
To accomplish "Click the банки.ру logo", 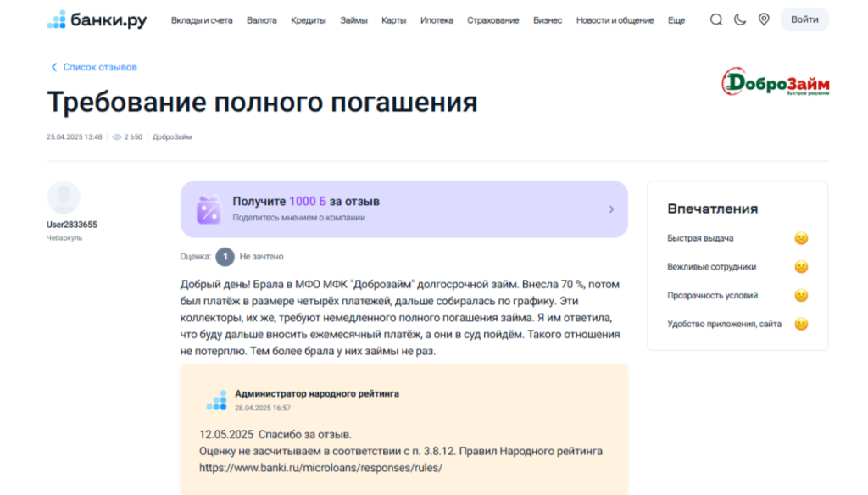I will coord(97,20).
